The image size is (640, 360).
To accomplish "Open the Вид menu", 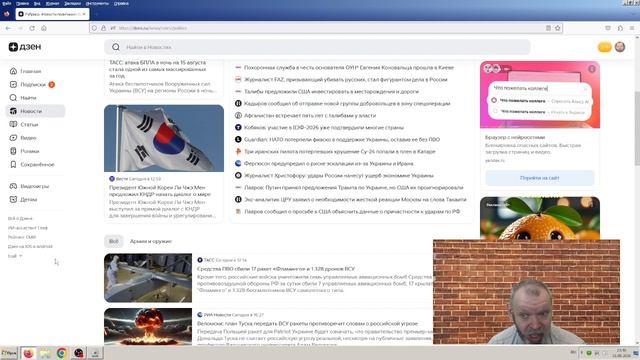I will tap(37, 3).
